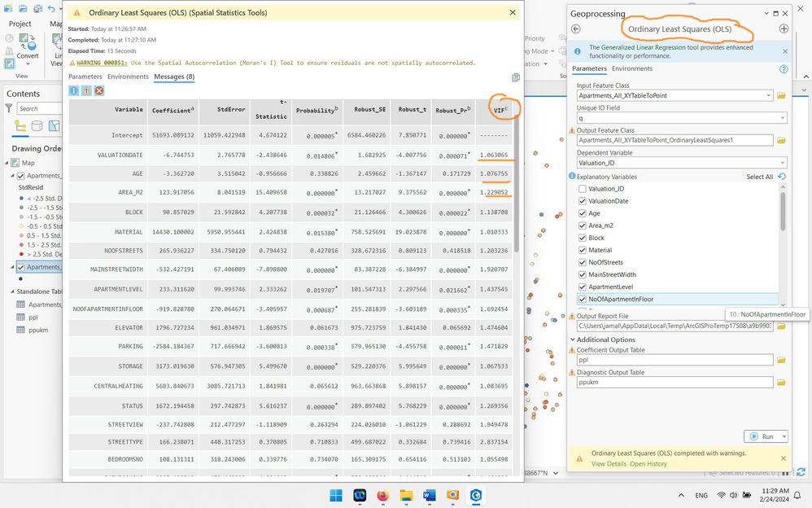Open help for the OLS tool

pyautogui.click(x=784, y=69)
